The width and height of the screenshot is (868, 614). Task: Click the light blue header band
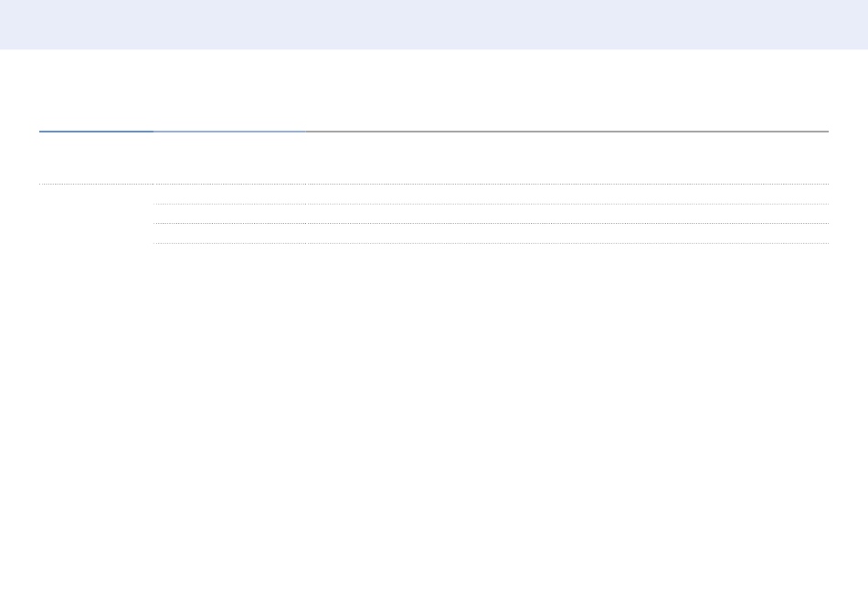click(x=434, y=25)
